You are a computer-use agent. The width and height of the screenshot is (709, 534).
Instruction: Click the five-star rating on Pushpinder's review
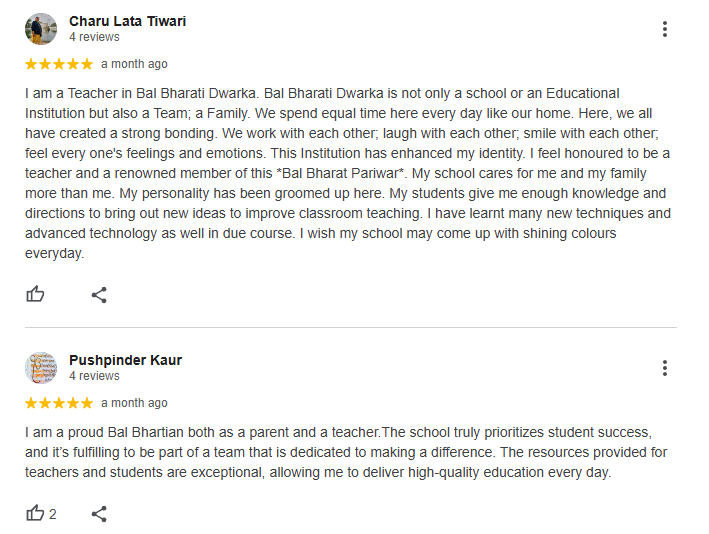[x=59, y=403]
